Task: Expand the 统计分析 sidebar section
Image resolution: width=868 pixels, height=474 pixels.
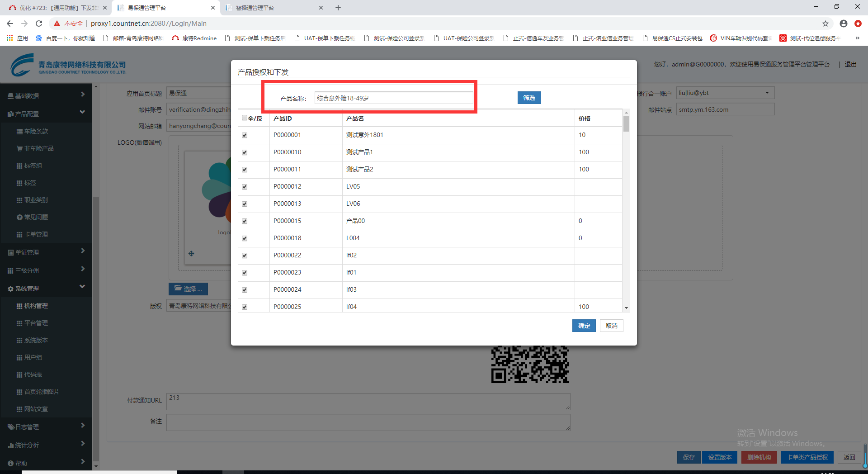Action: pos(46,445)
